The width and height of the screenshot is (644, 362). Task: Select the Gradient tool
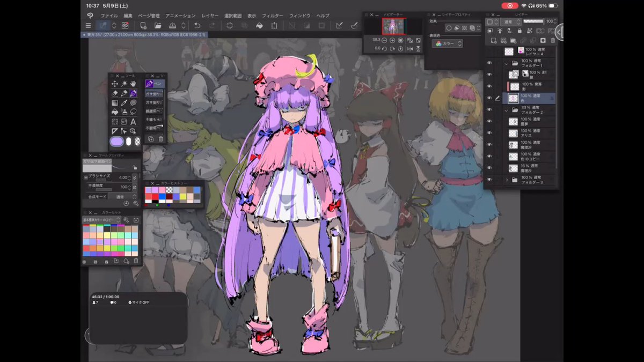tap(115, 102)
